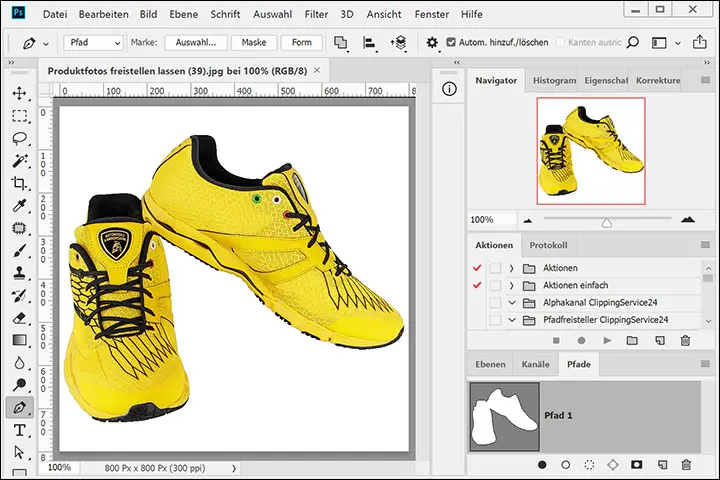720x480 pixels.
Task: Select the Lasso tool
Action: point(19,139)
